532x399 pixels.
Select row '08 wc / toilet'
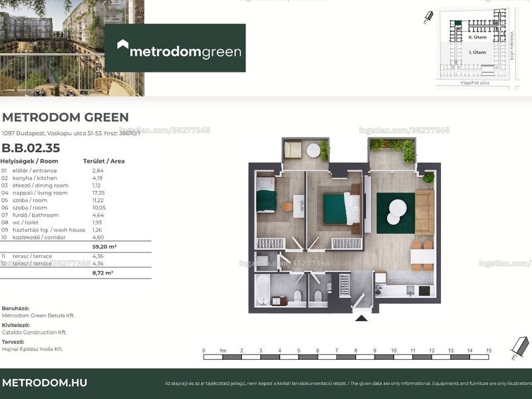point(52,223)
